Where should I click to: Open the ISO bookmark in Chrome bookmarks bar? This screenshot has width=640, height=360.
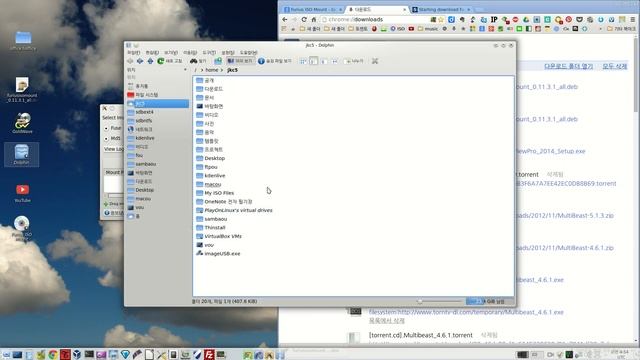click(397, 29)
